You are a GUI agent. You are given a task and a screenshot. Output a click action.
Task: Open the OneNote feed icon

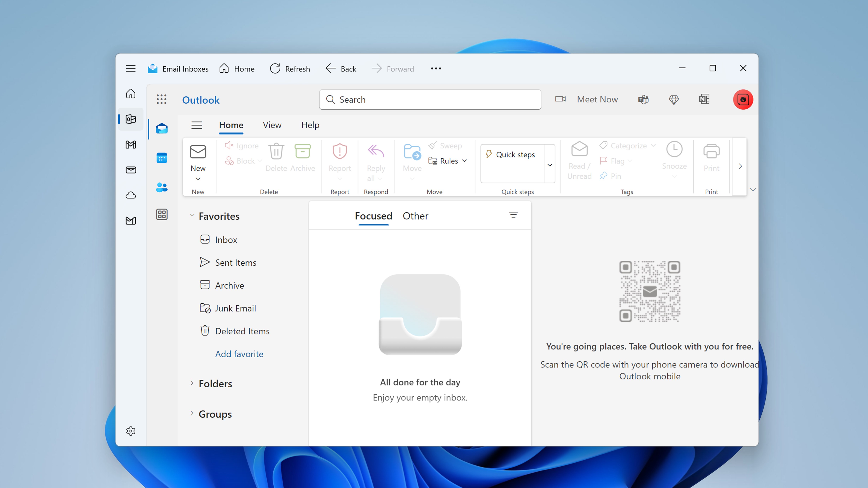[x=704, y=99]
